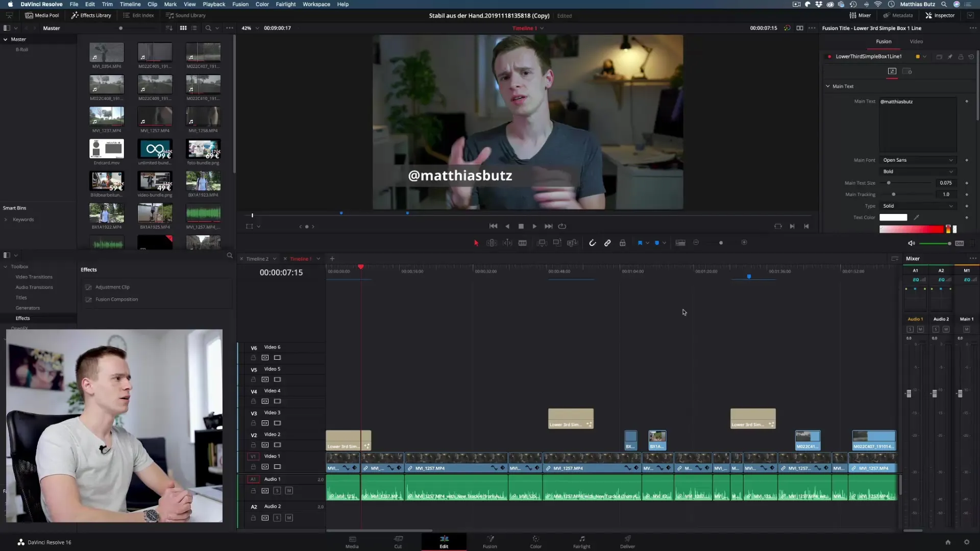The image size is (980, 551).
Task: Switch to the Media page
Action: (352, 542)
